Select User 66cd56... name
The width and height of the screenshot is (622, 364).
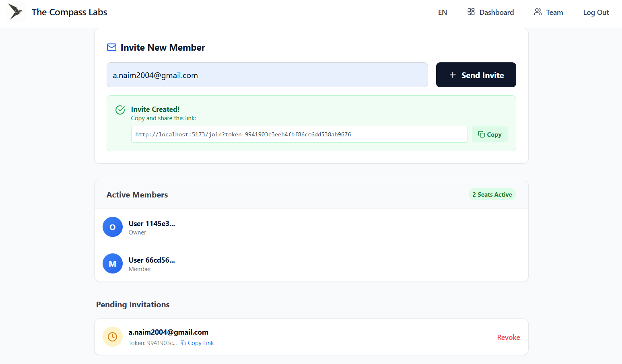[152, 260]
